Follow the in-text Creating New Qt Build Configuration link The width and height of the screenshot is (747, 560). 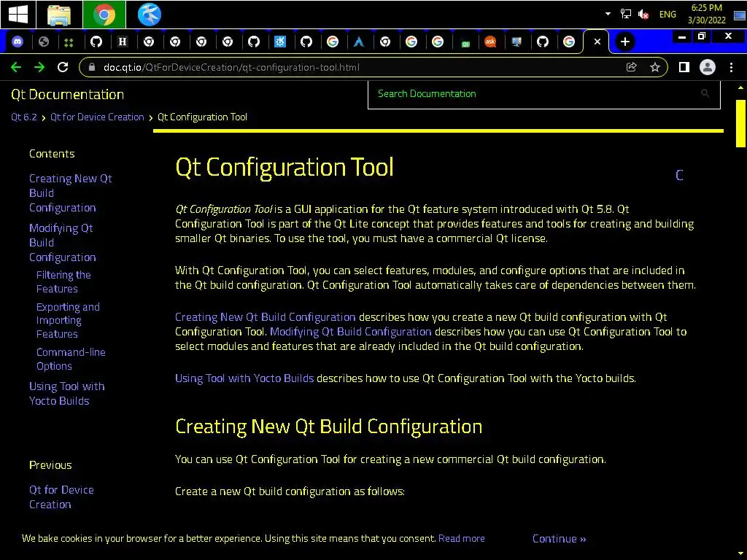pyautogui.click(x=265, y=317)
